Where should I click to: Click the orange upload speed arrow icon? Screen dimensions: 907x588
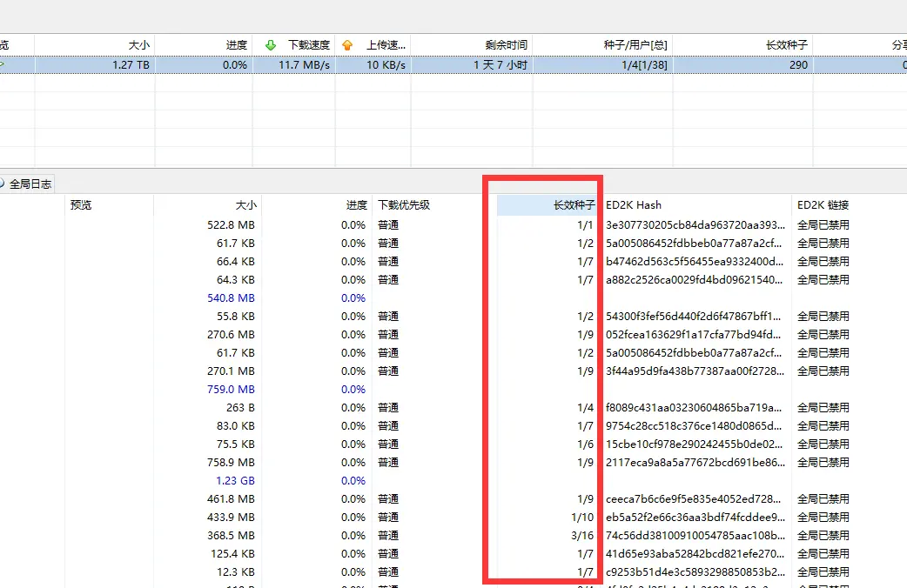[x=348, y=44]
